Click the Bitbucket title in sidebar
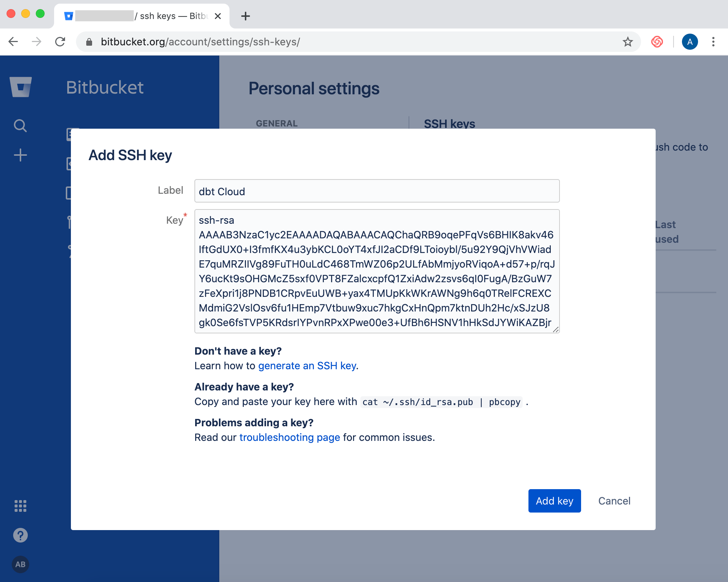 pos(105,87)
